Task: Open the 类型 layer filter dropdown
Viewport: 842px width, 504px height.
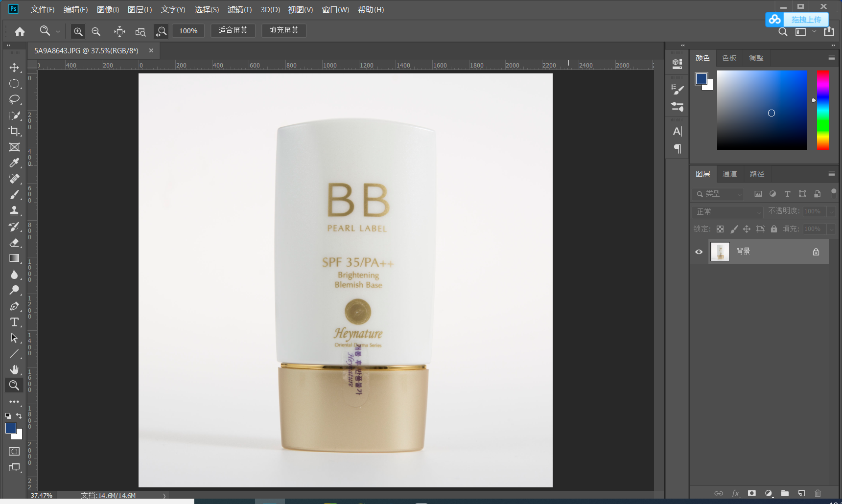Action: click(x=718, y=194)
